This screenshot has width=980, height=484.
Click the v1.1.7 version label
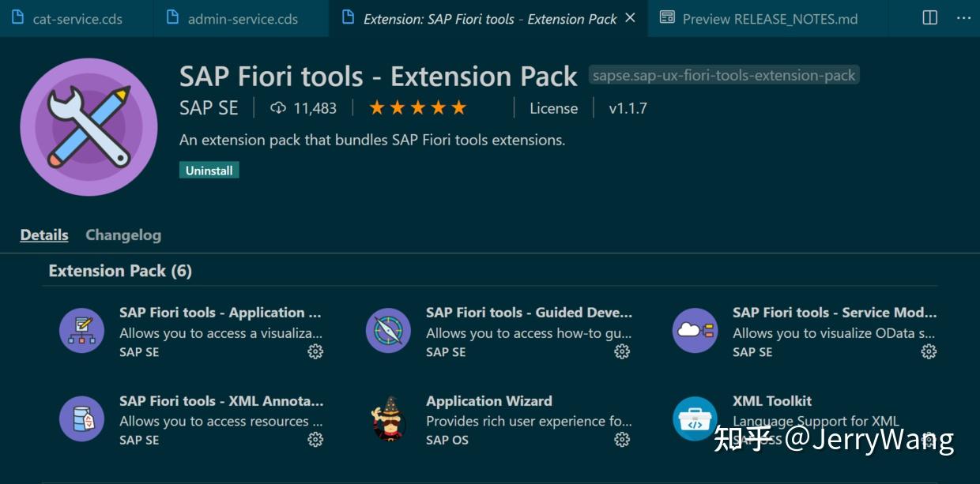pyautogui.click(x=628, y=108)
